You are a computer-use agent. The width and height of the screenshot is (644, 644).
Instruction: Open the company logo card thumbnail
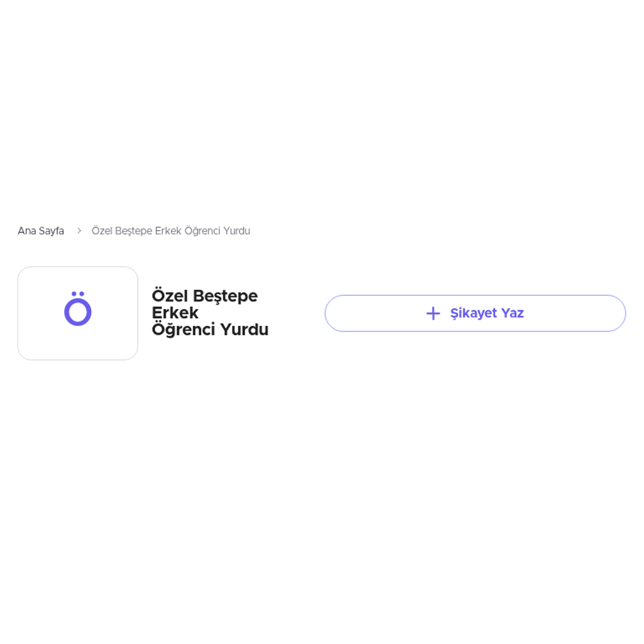[x=78, y=313]
